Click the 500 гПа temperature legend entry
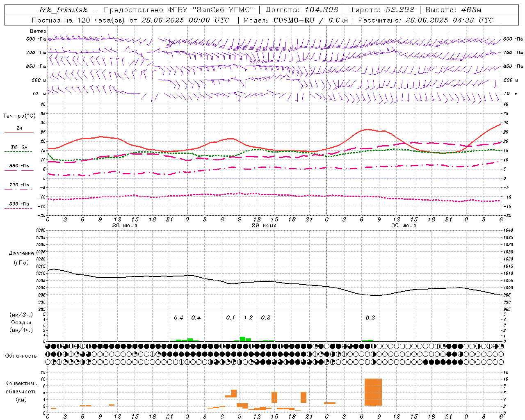 tap(19, 205)
